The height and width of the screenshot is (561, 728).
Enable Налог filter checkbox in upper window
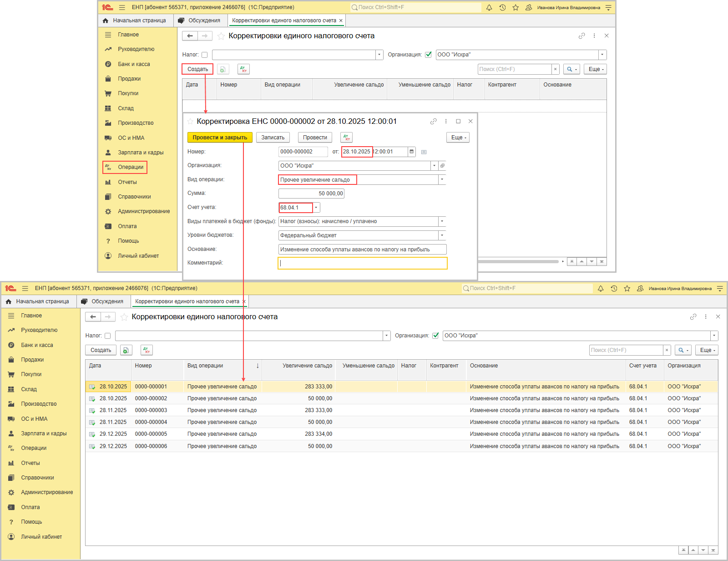click(x=205, y=55)
